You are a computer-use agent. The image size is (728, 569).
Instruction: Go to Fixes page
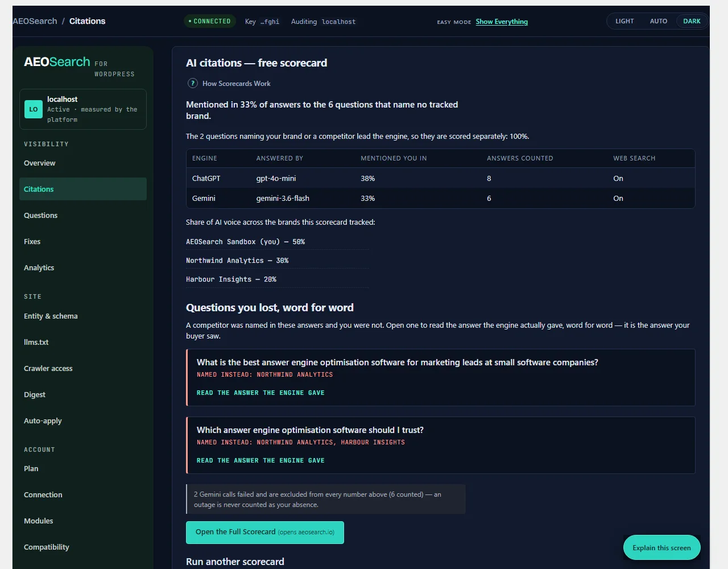83,241
